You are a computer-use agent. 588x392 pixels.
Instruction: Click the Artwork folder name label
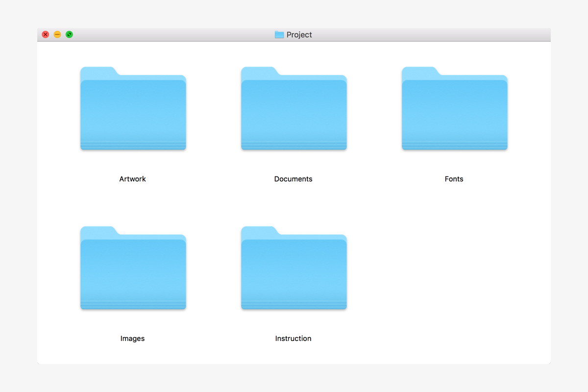pos(132,179)
